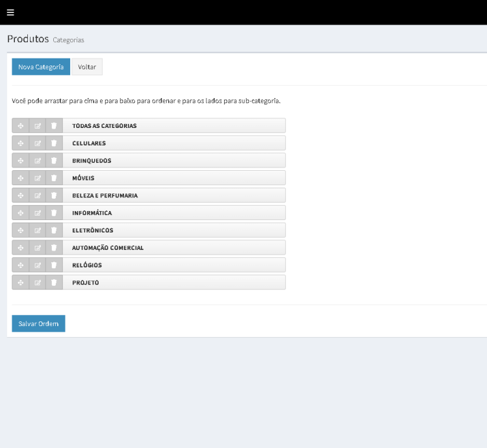Select the MÓVEIS row label

coord(83,178)
